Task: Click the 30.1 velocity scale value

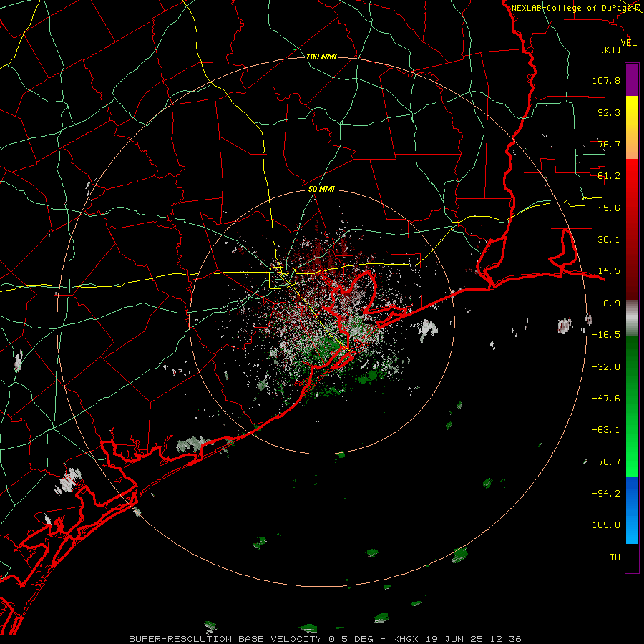Action: (x=609, y=240)
